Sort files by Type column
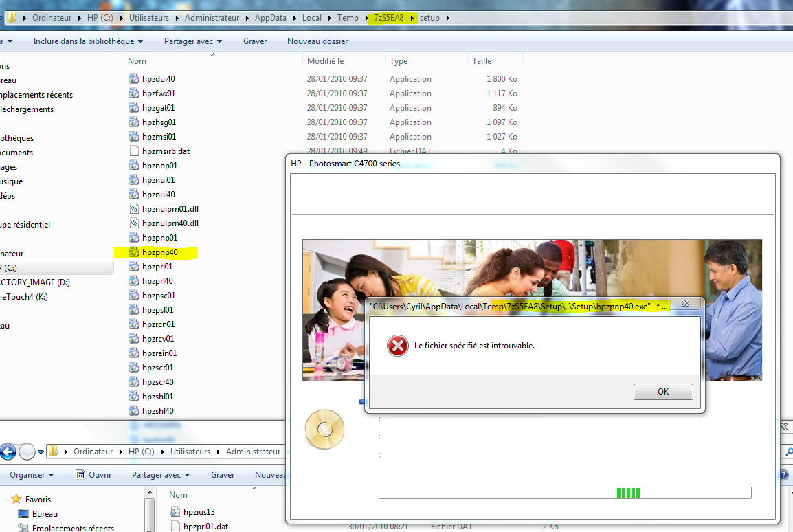Screen dimensions: 793x532 coord(399,61)
